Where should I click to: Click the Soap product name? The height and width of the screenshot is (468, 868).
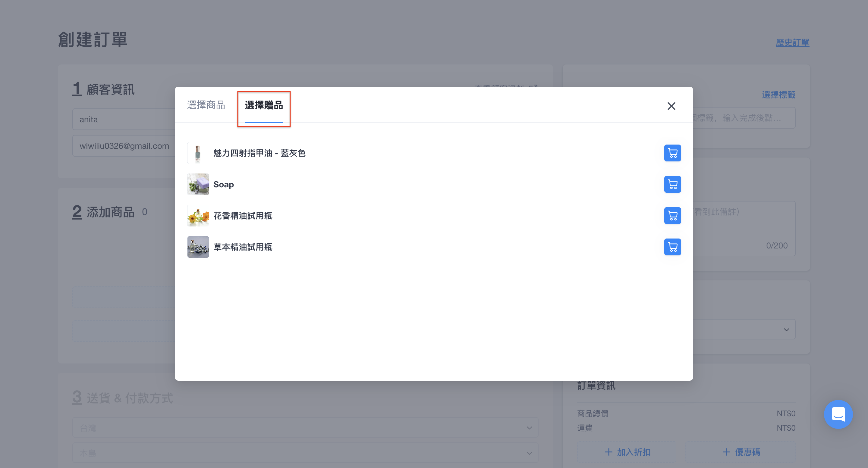pos(223,185)
